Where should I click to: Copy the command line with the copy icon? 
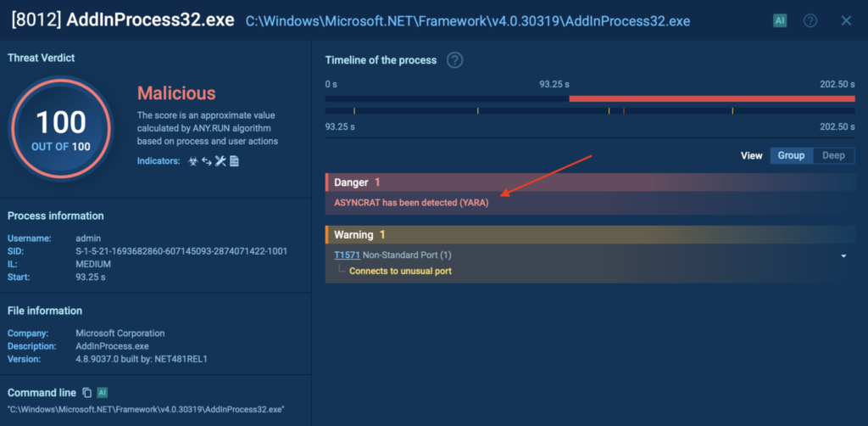pos(86,393)
